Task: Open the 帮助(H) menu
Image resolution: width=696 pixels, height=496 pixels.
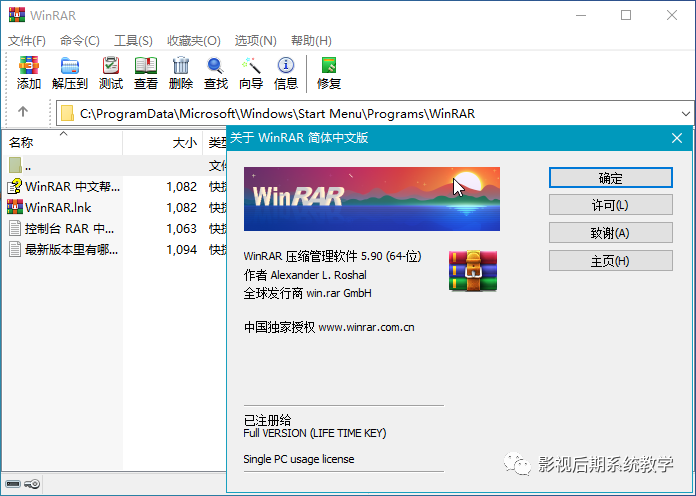Action: pyautogui.click(x=311, y=41)
